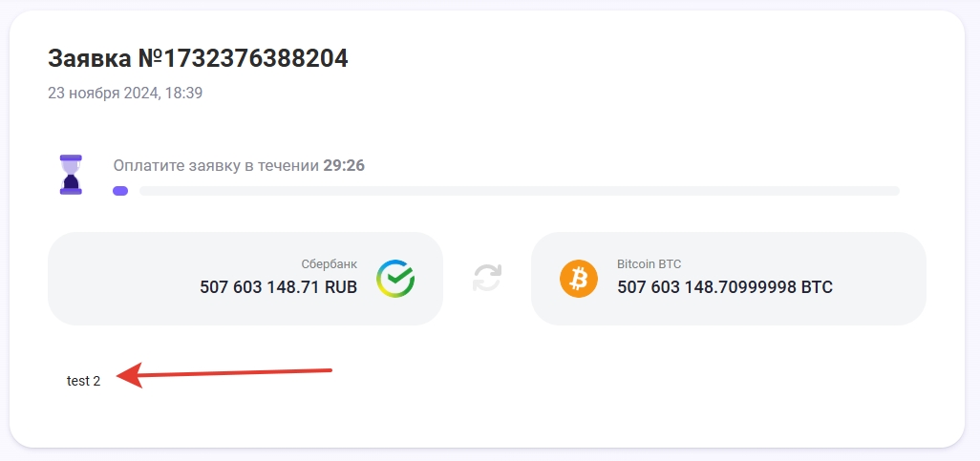Click the Bitcoin BTC label
The image size is (980, 461).
point(649,264)
